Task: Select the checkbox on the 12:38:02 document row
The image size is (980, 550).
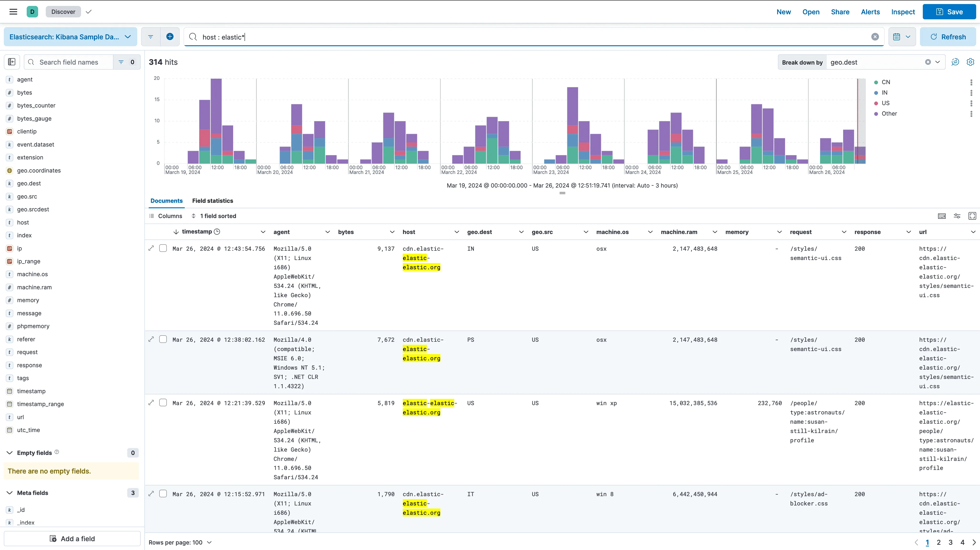Action: tap(163, 339)
